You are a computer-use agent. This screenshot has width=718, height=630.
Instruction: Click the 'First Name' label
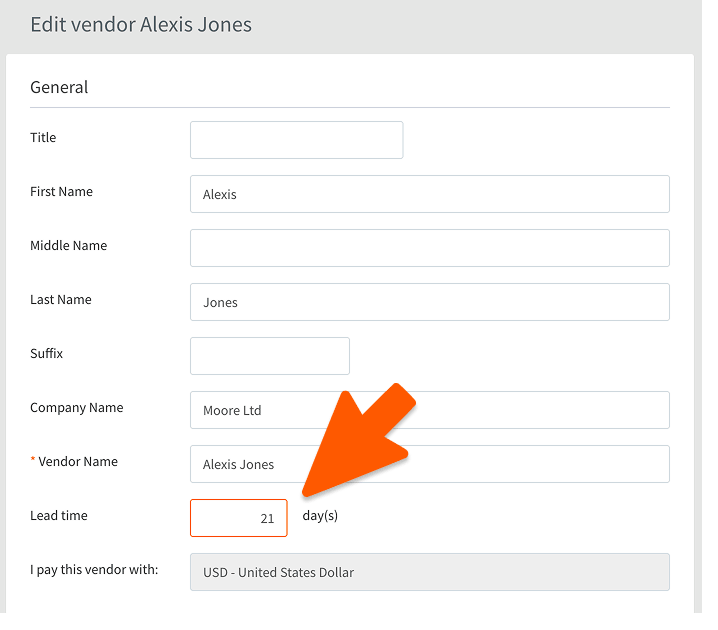pos(61,191)
